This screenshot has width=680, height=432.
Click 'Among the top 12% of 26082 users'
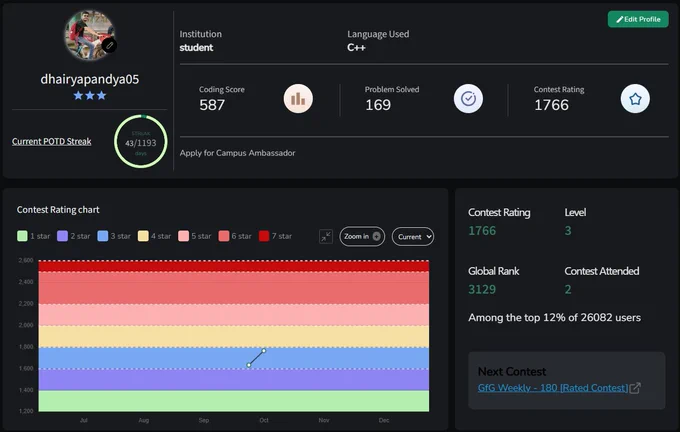click(x=554, y=317)
